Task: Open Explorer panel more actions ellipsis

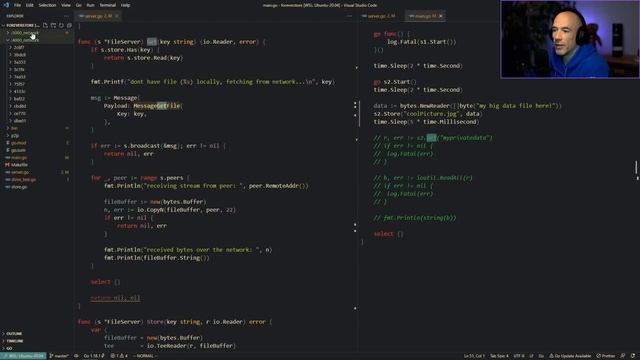Action: tap(66, 16)
